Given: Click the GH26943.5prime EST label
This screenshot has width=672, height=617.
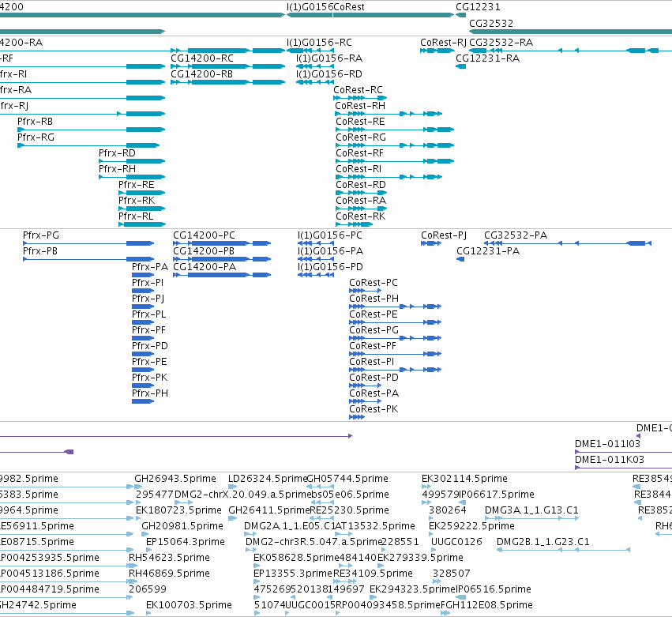Looking at the screenshot, I should pos(175,479).
